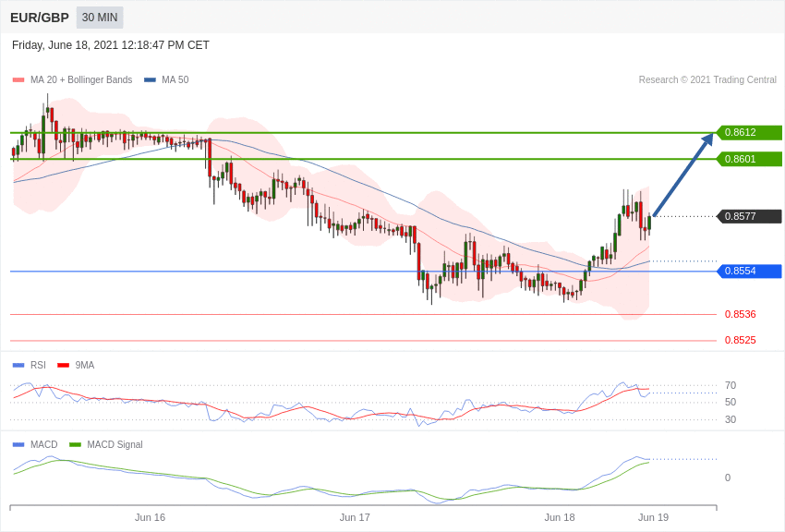Viewport: 785px width, 532px height.
Task: Click the MACD Signal legend swatch
Action: tap(75, 445)
